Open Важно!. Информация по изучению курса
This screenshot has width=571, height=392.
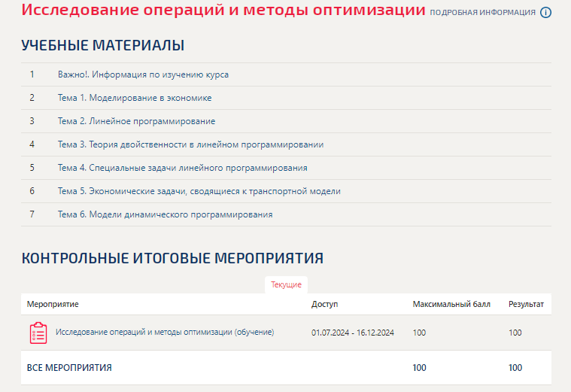[x=143, y=74]
